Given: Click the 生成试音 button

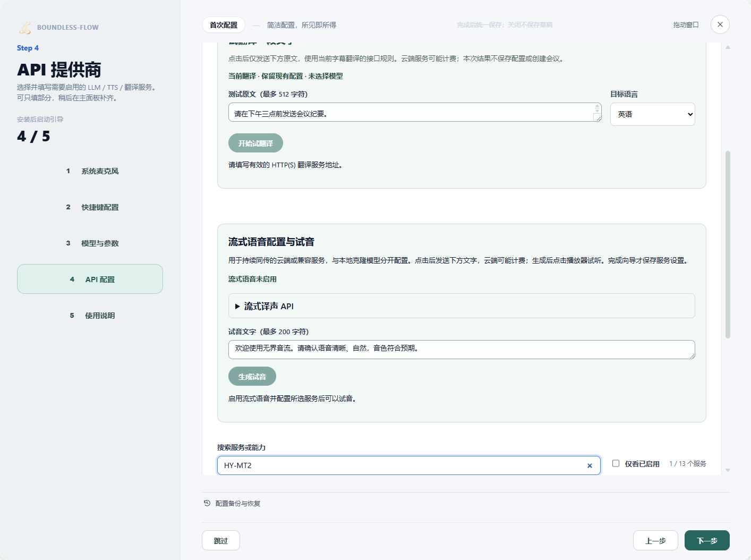Looking at the screenshot, I should point(252,376).
